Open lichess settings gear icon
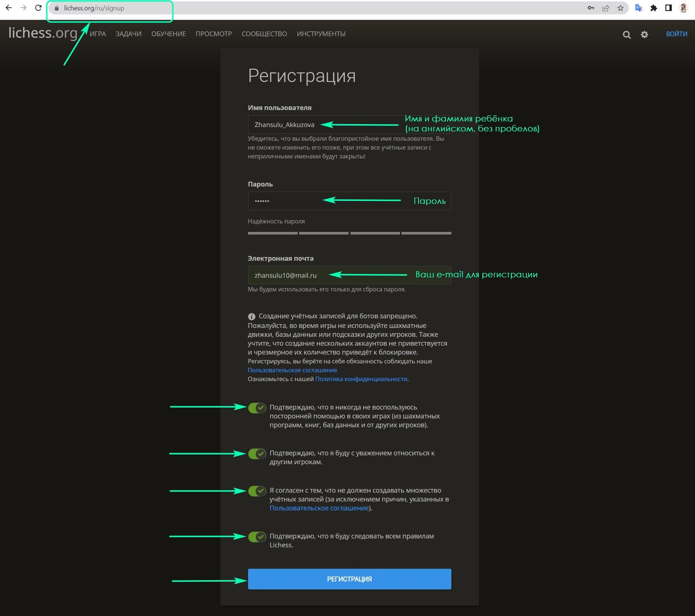This screenshot has width=695, height=616. pyautogui.click(x=645, y=35)
